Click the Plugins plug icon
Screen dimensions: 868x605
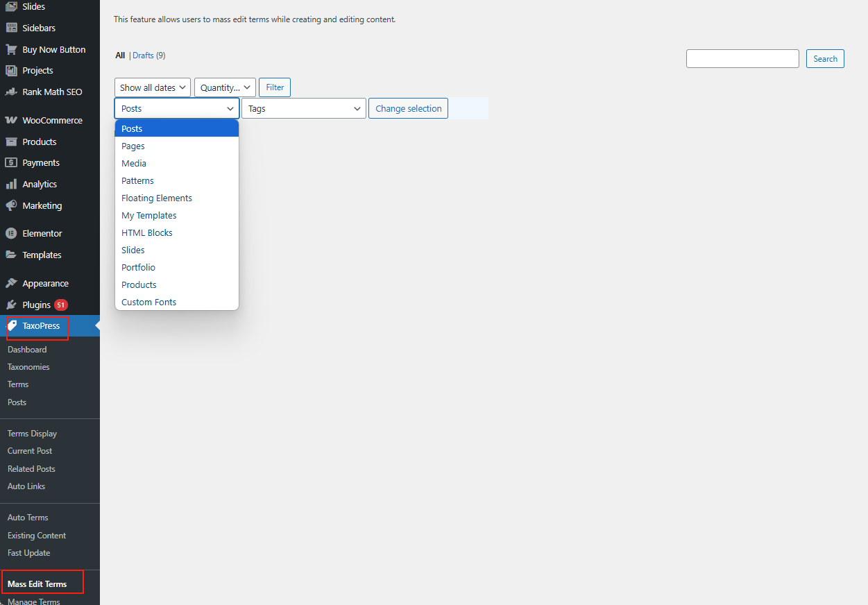click(11, 305)
